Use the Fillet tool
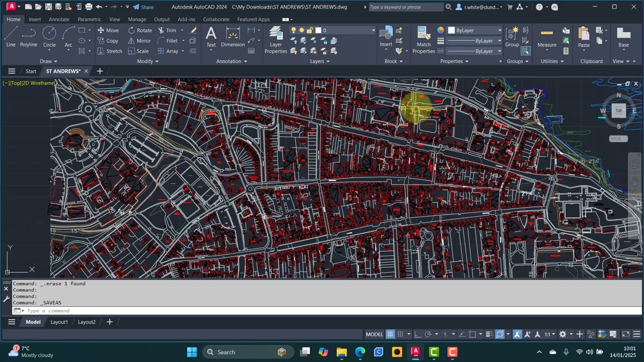The image size is (644, 362). [168, 41]
